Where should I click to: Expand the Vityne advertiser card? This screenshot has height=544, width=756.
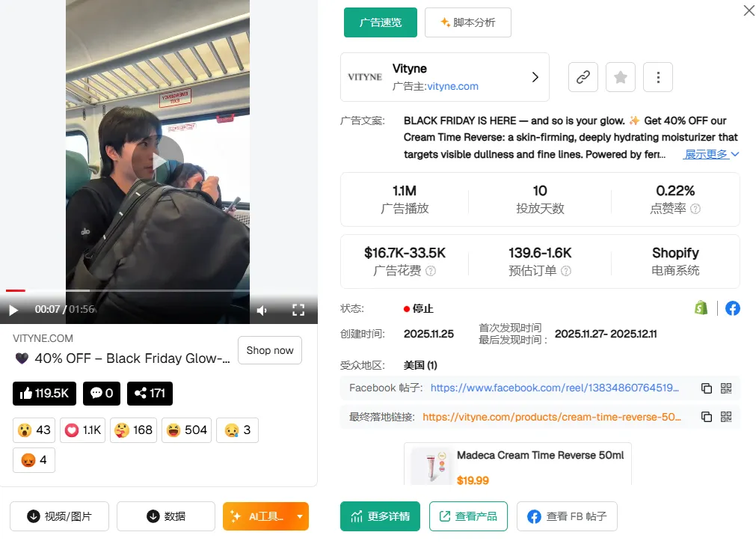pyautogui.click(x=535, y=77)
